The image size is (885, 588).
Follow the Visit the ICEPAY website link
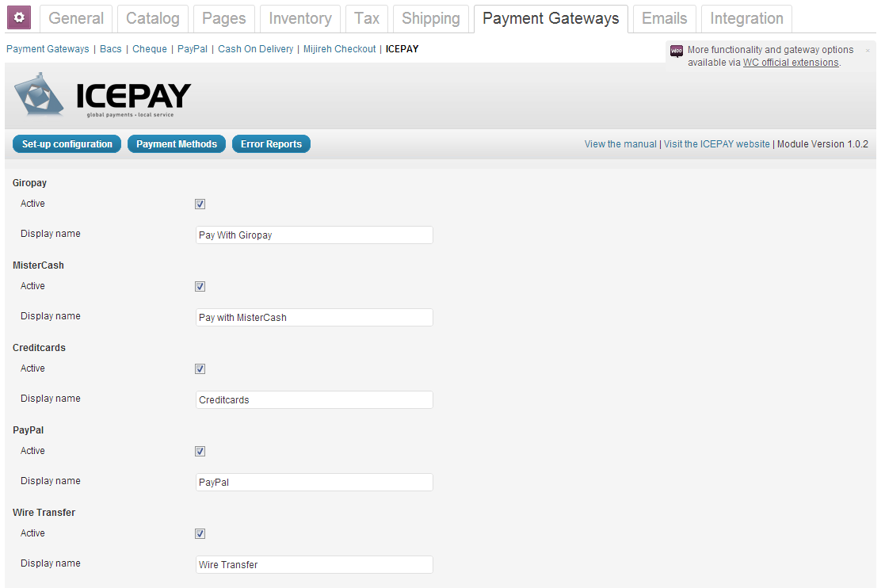pyautogui.click(x=717, y=144)
